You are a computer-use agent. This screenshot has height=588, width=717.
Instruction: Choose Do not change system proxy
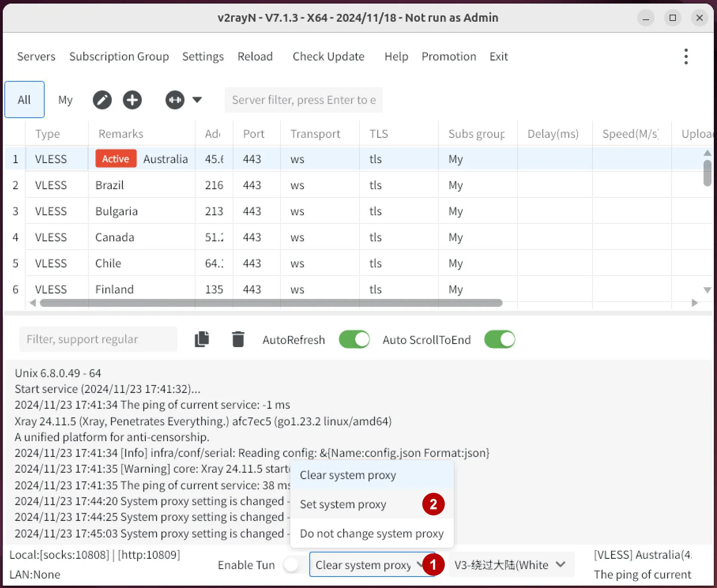coord(372,534)
